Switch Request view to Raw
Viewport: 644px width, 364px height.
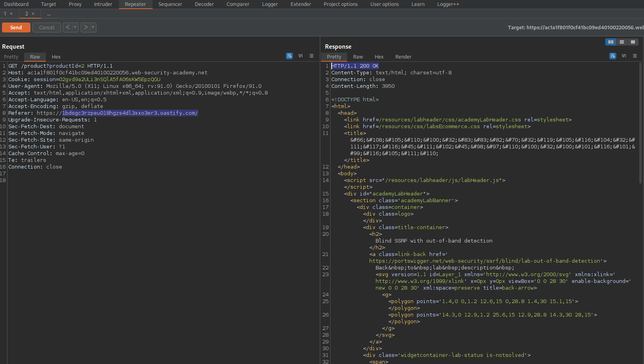tap(35, 57)
